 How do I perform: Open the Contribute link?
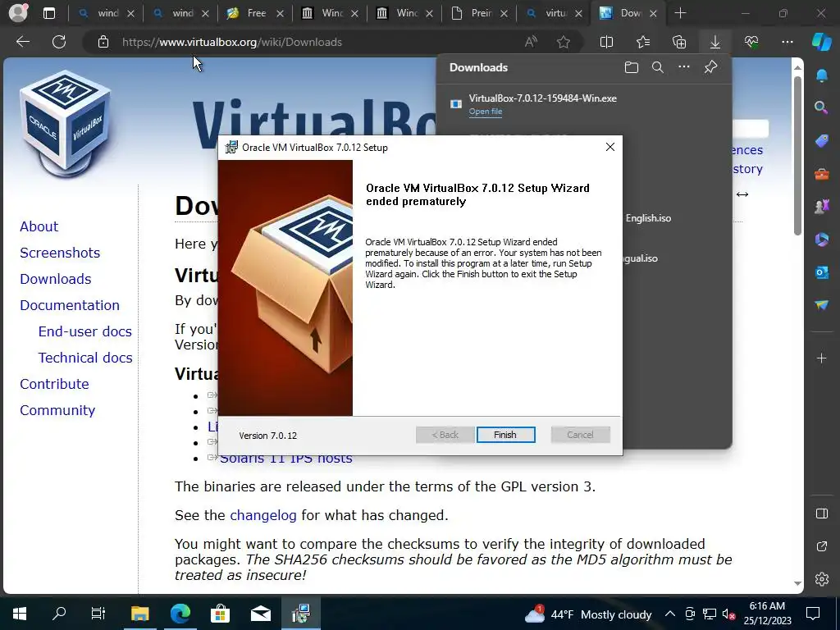tap(54, 384)
